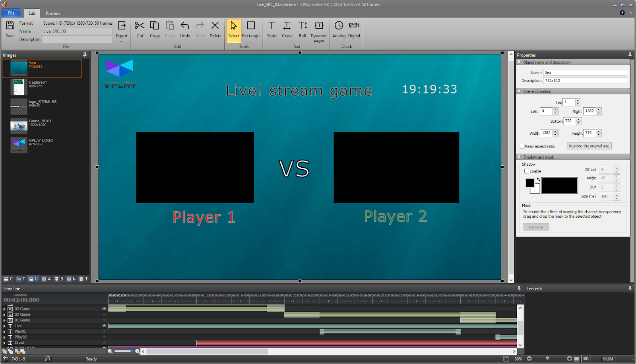Click the Restore the original size button
This screenshot has height=364, width=636.
pos(589,146)
